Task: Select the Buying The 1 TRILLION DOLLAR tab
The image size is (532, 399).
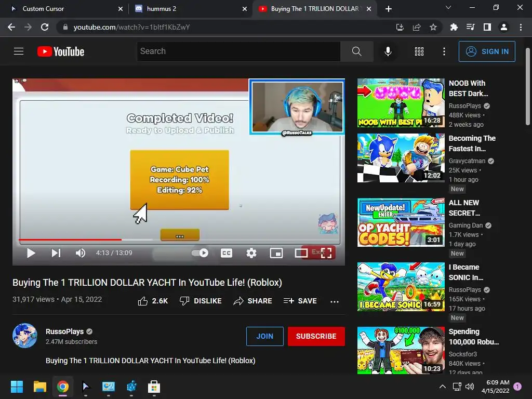Action: coord(315,9)
